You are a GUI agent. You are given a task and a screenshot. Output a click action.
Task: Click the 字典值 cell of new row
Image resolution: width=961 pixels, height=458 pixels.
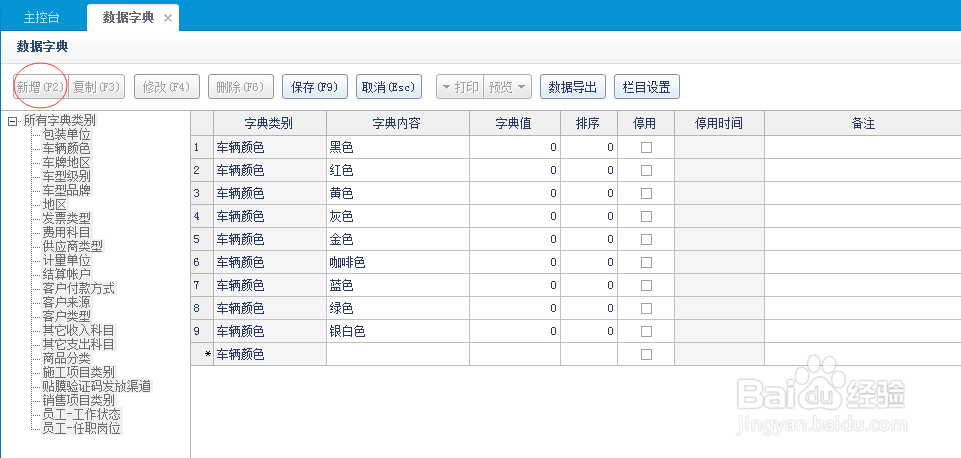tap(515, 354)
